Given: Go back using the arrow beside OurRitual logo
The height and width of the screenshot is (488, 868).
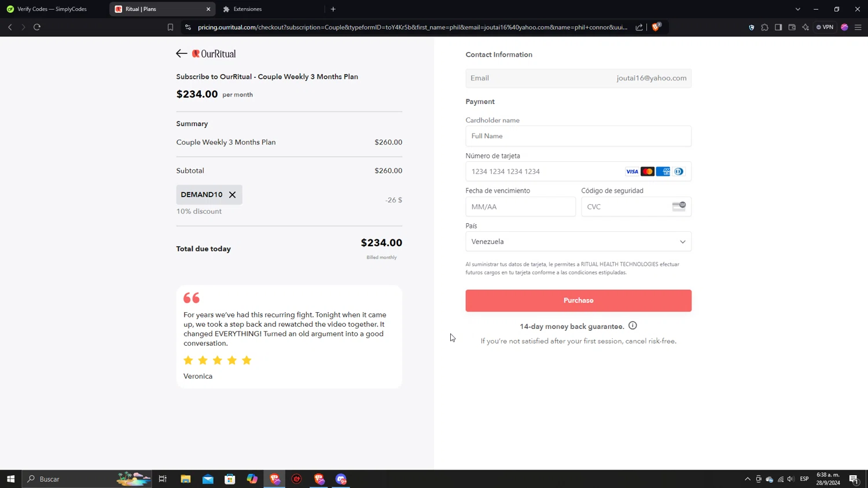Looking at the screenshot, I should [x=182, y=54].
